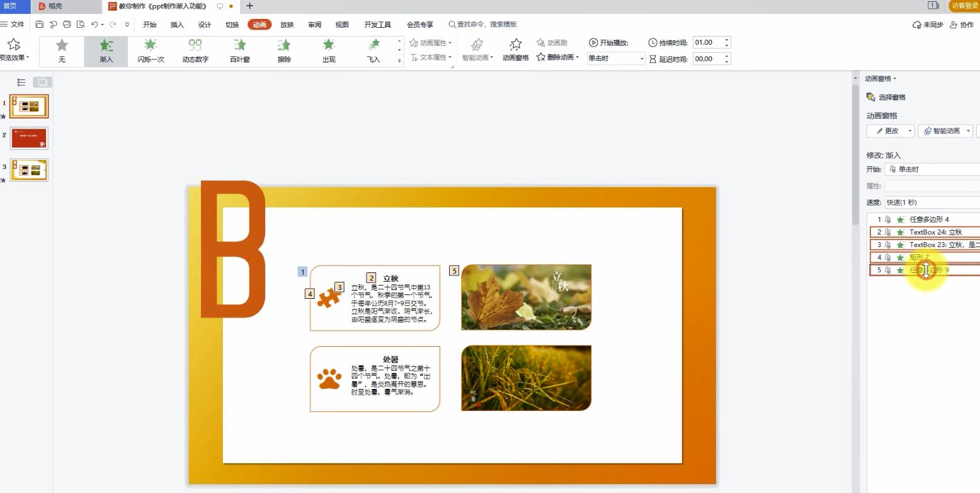The height and width of the screenshot is (493, 980).
Task: Click the 访客登录 (Guest Login) button
Action: point(963,6)
